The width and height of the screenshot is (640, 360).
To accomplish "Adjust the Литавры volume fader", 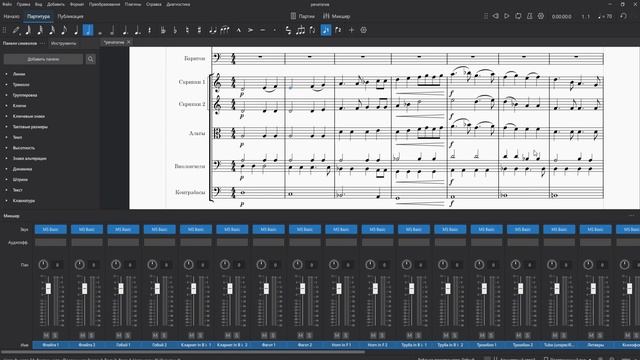I will point(593,288).
